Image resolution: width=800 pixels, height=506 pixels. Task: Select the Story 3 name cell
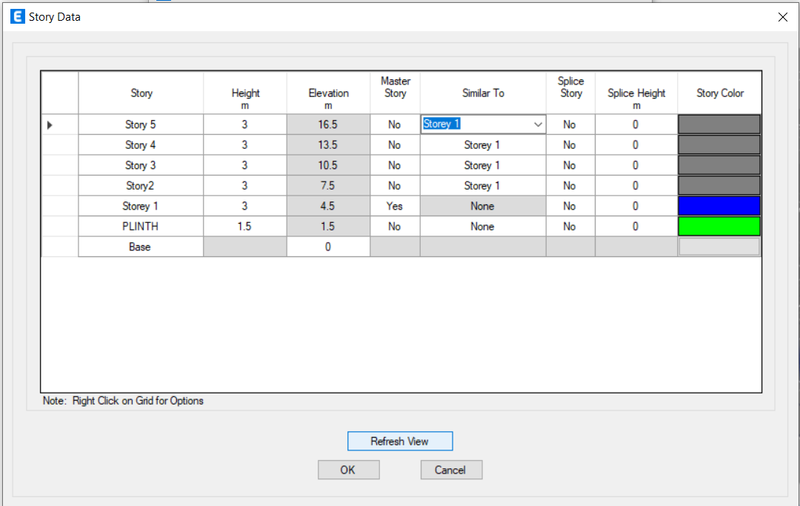pos(141,165)
